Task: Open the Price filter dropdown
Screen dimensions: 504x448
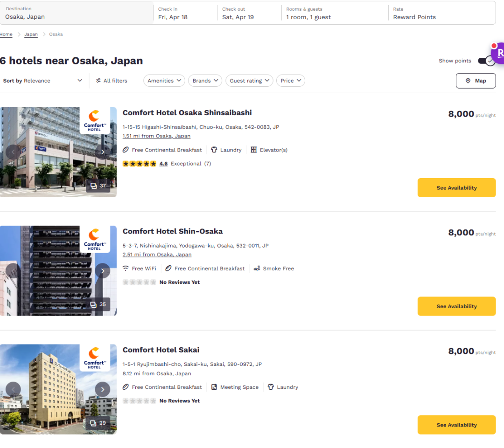Action: coord(290,81)
